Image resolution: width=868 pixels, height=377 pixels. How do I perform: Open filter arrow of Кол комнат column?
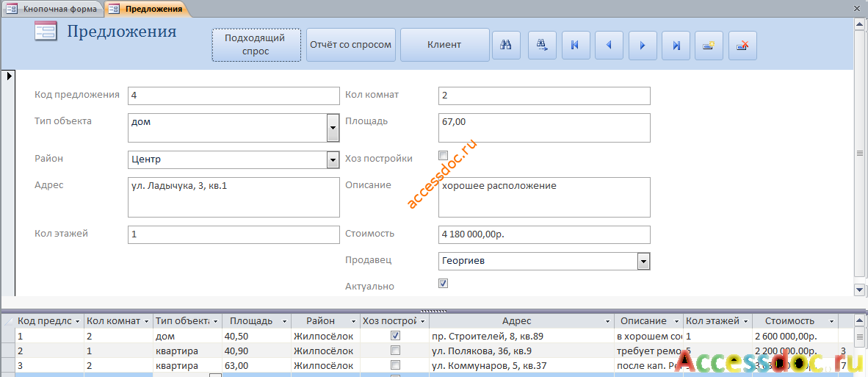click(147, 321)
